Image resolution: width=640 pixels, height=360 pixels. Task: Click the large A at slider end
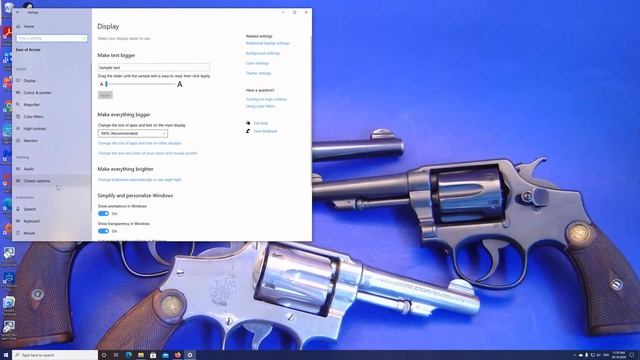(x=180, y=84)
